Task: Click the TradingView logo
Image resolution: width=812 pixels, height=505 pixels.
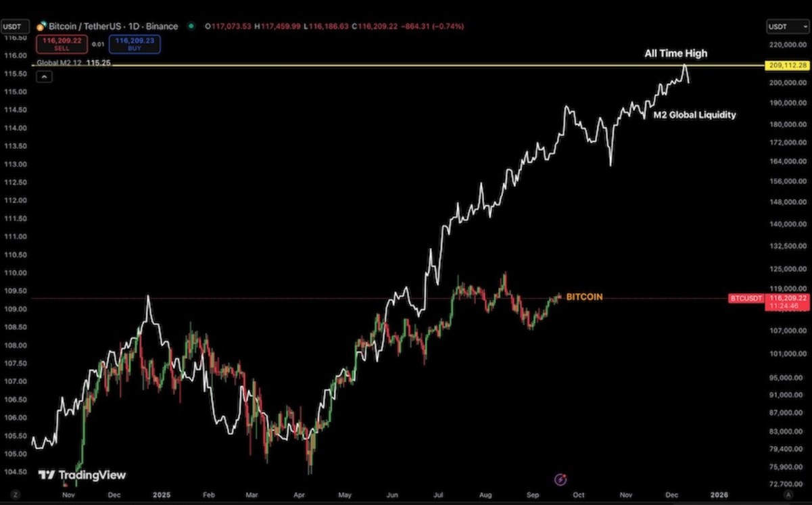Action: coord(82,475)
